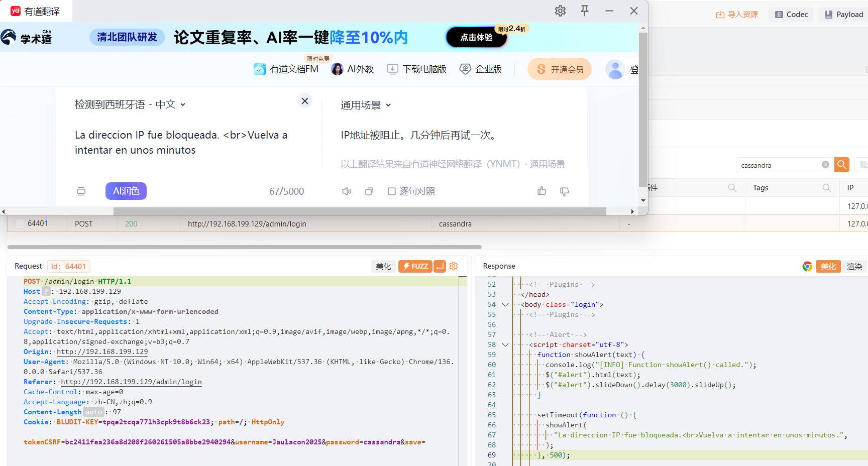Click the icon left of AI润色
868x466 pixels.
81,191
